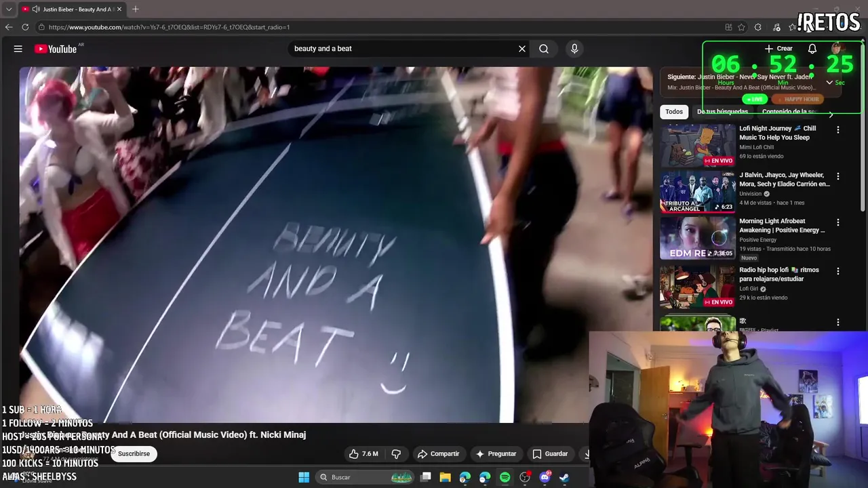The width and height of the screenshot is (868, 488).
Task: Open Task View on the taskbar
Action: point(426,477)
